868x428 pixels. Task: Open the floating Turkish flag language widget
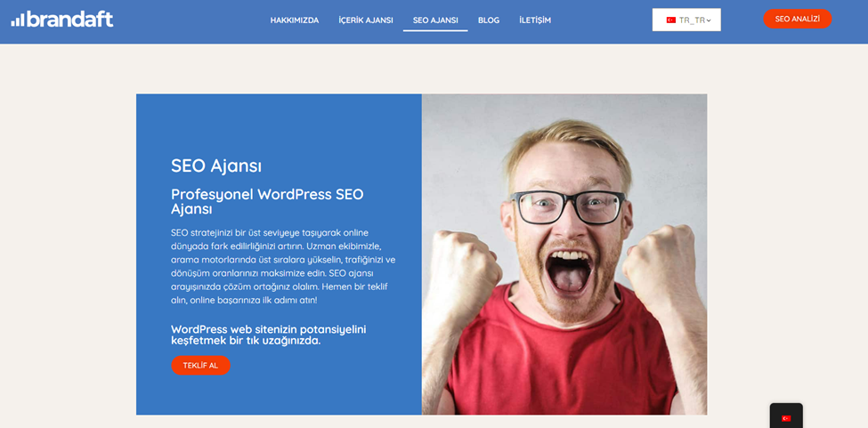point(786,417)
